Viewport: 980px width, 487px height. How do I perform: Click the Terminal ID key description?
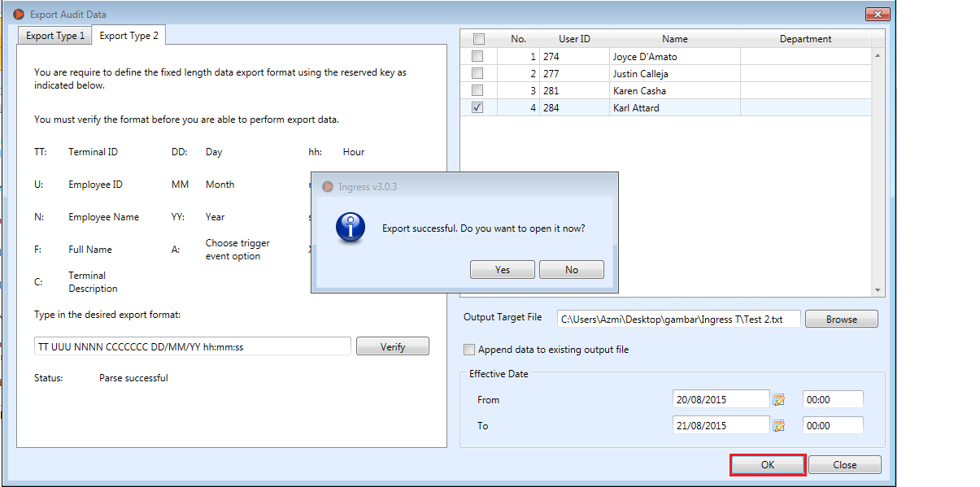pos(93,152)
